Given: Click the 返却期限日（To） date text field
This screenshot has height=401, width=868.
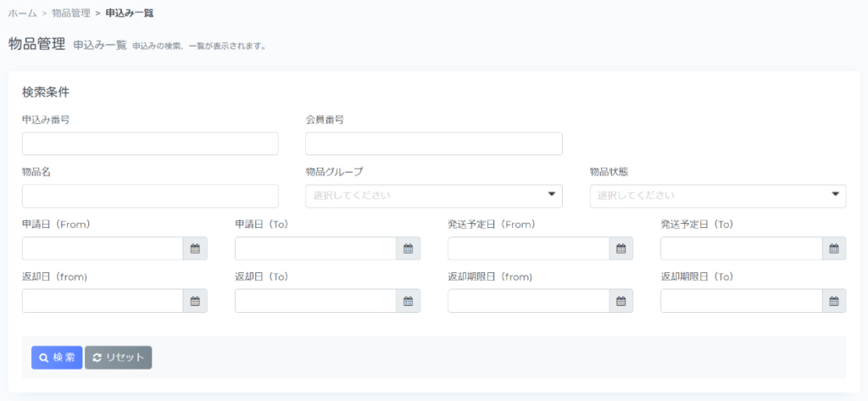Looking at the screenshot, I should pyautogui.click(x=741, y=301).
